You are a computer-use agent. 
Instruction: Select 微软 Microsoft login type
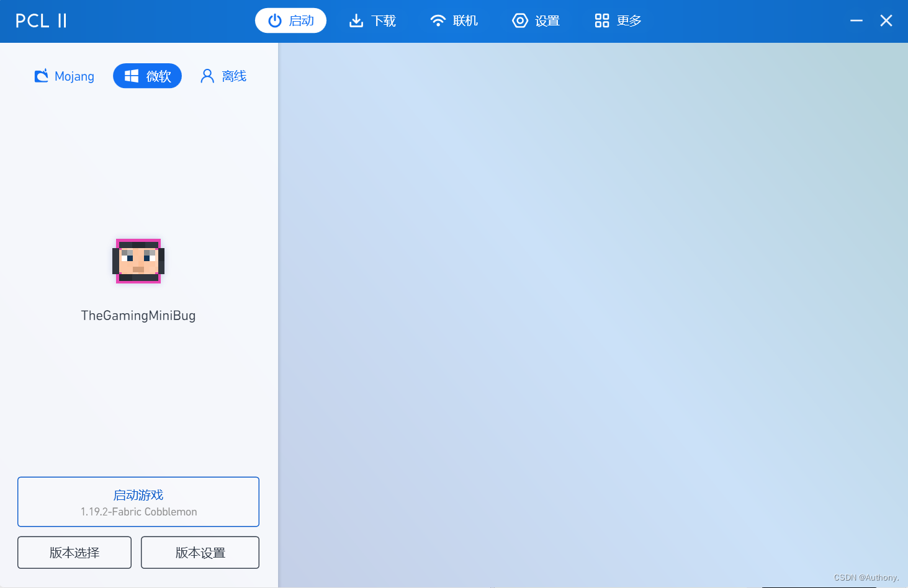147,76
